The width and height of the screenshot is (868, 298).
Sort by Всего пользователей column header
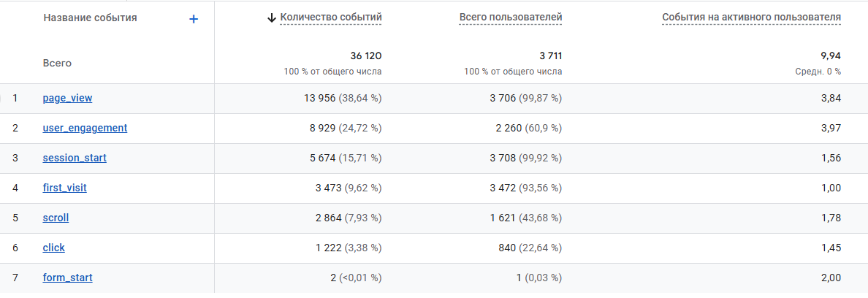coord(511,18)
